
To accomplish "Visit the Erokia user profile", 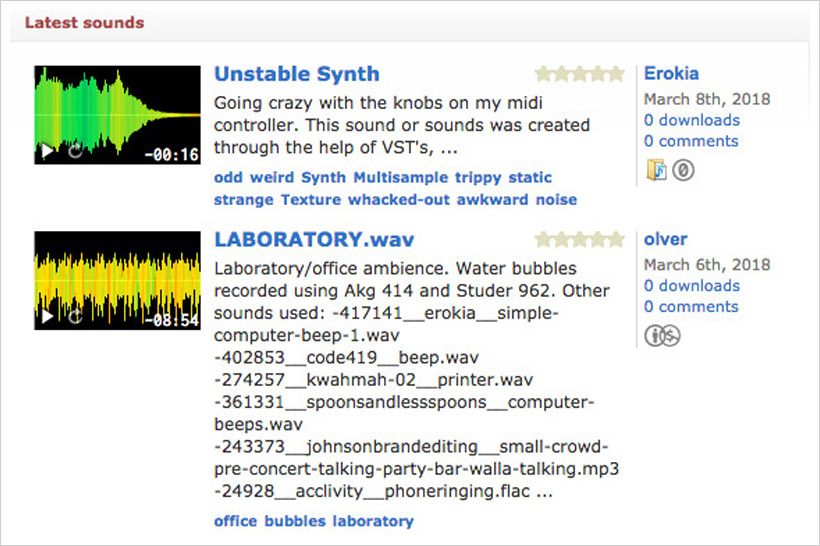I will 671,73.
